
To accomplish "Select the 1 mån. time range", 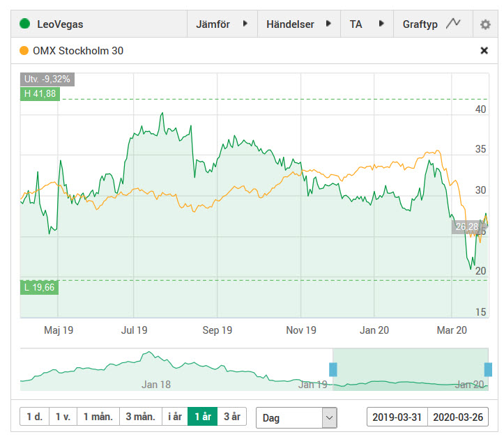I will (x=98, y=417).
